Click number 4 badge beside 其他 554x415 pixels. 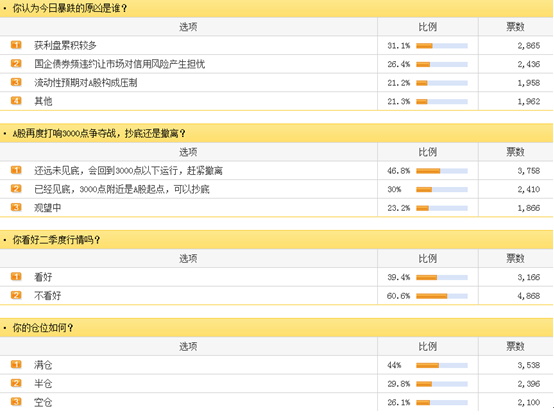tap(16, 101)
